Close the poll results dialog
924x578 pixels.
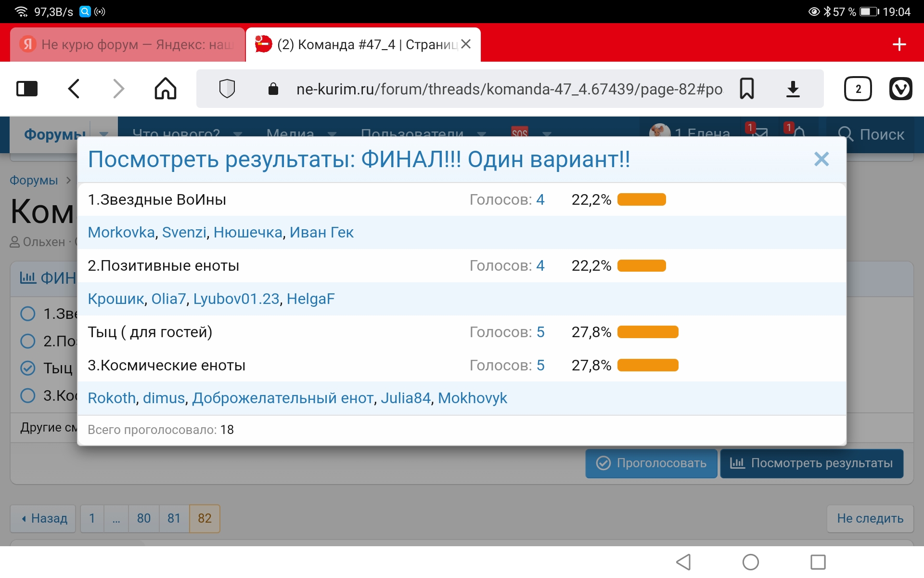821,159
